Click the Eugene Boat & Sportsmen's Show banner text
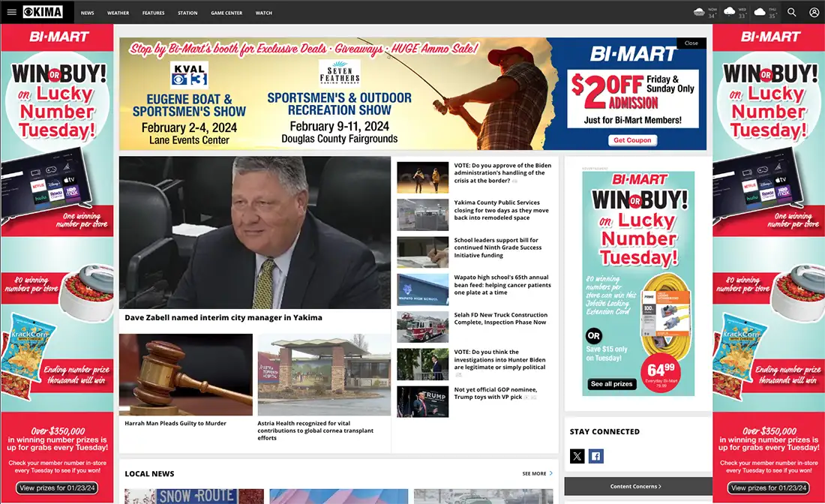 [189, 105]
